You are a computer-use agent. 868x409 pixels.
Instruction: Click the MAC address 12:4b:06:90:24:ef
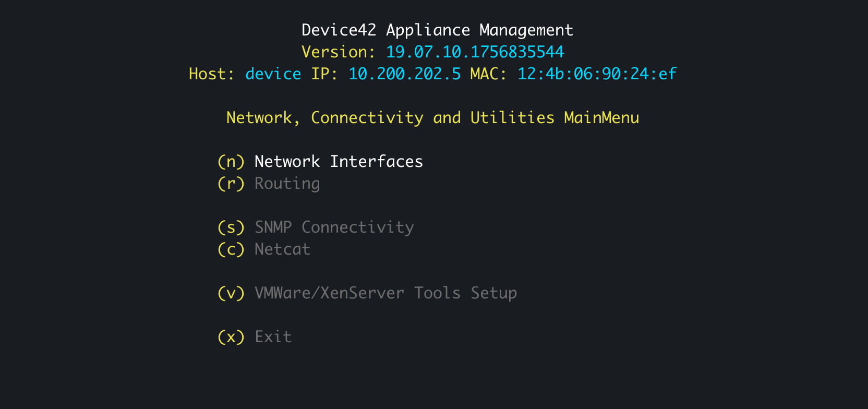(x=596, y=74)
